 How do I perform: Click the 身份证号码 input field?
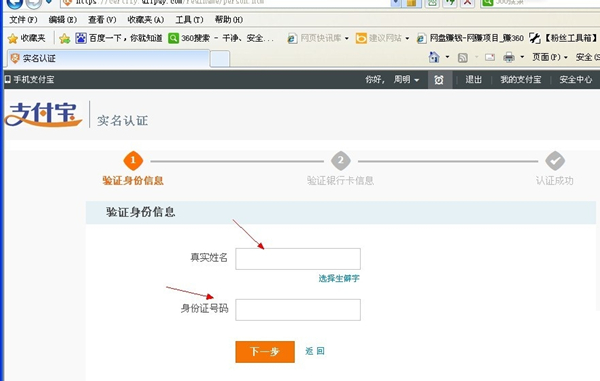(x=298, y=309)
